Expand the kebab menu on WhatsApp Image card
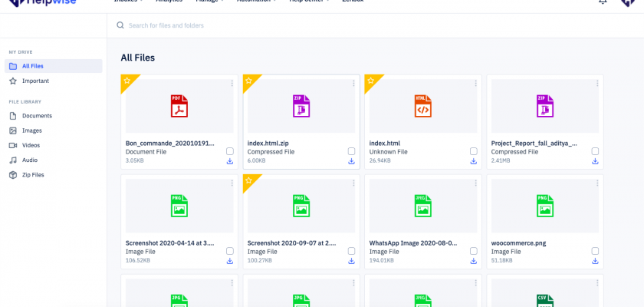The height and width of the screenshot is (307, 644). tap(475, 183)
